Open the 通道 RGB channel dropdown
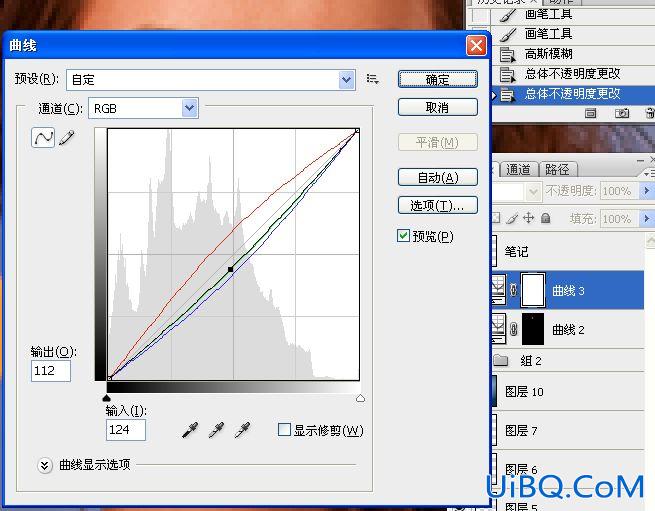Screen dimensions: 655x511 [x=189, y=108]
